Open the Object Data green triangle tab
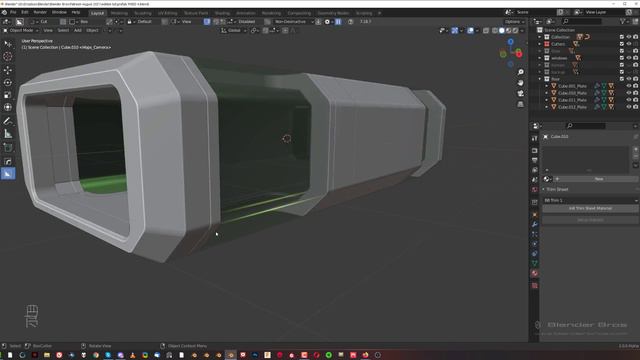The image size is (640, 360). (534, 263)
